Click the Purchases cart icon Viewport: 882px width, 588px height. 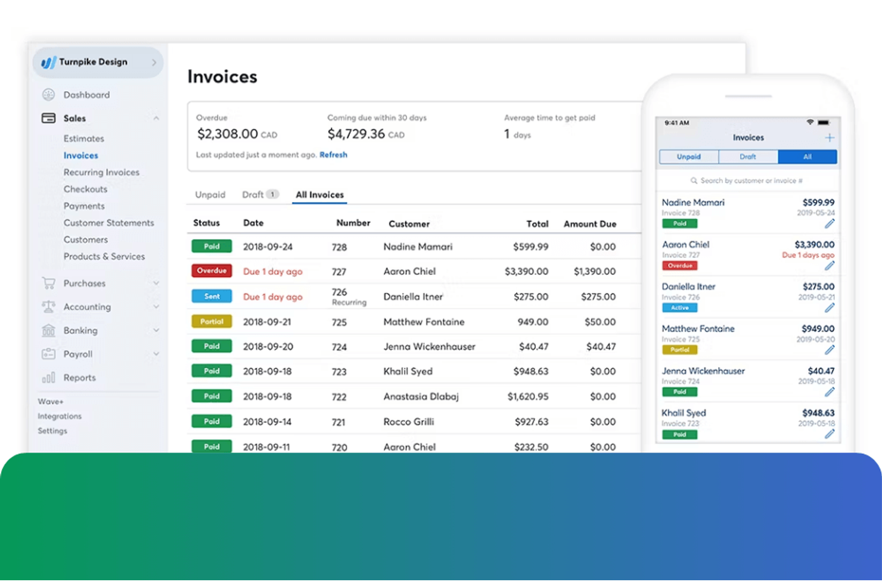pos(48,283)
